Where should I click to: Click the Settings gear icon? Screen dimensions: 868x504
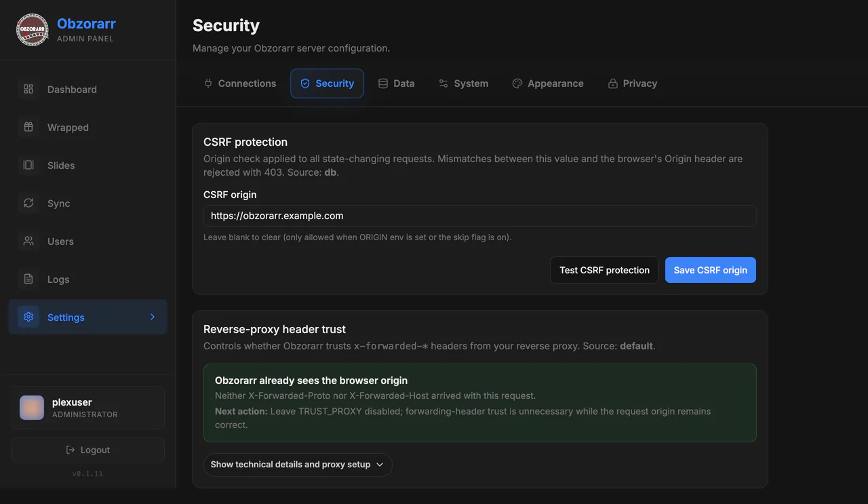[28, 317]
